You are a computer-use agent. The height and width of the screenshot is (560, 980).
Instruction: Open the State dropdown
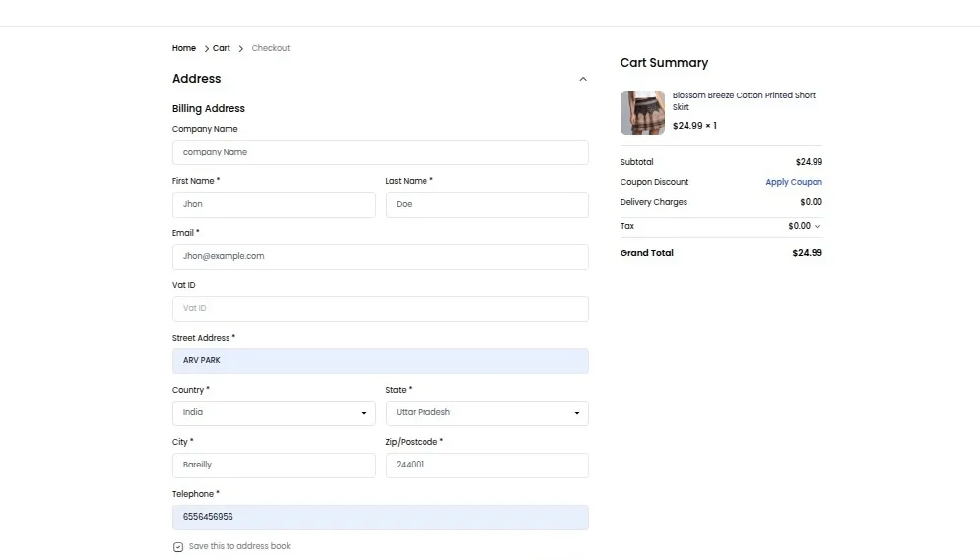point(487,413)
